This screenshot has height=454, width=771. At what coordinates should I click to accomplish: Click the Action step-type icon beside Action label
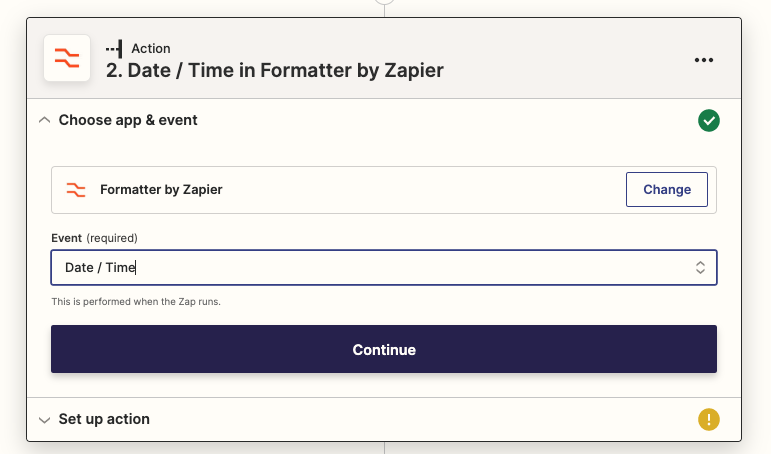(114, 48)
